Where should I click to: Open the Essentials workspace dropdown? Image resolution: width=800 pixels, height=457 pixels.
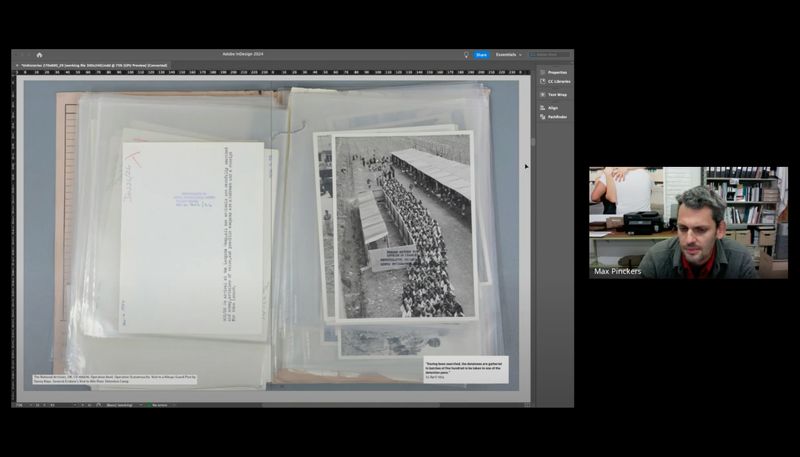(509, 55)
